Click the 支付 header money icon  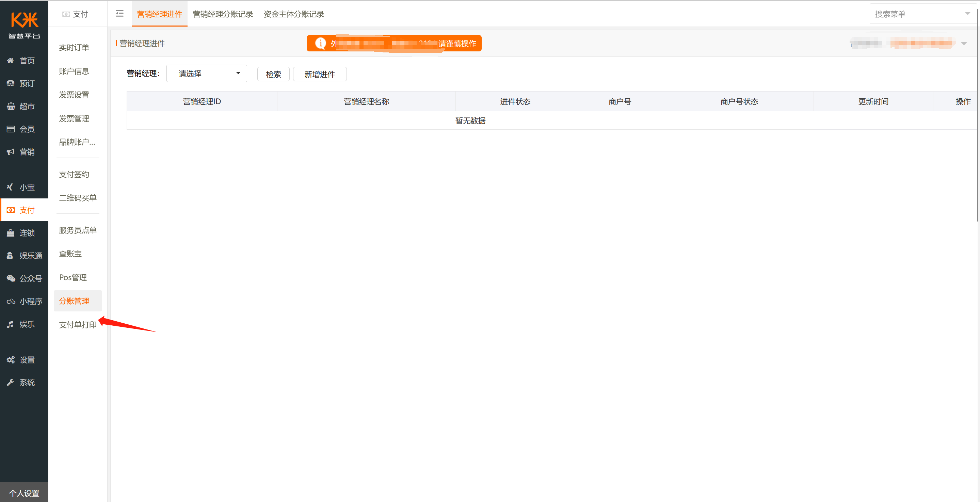tap(66, 14)
